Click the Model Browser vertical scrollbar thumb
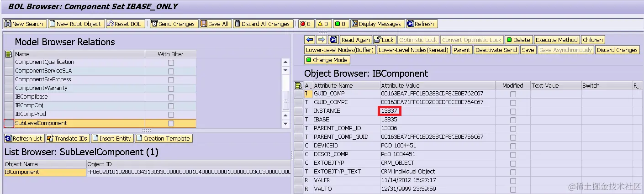This screenshot has width=644, height=194. pos(286,100)
